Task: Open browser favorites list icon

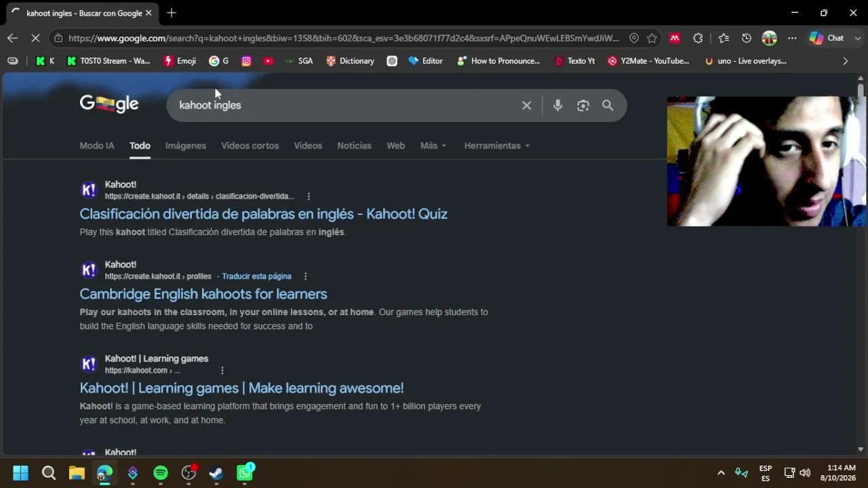Action: [x=724, y=38]
